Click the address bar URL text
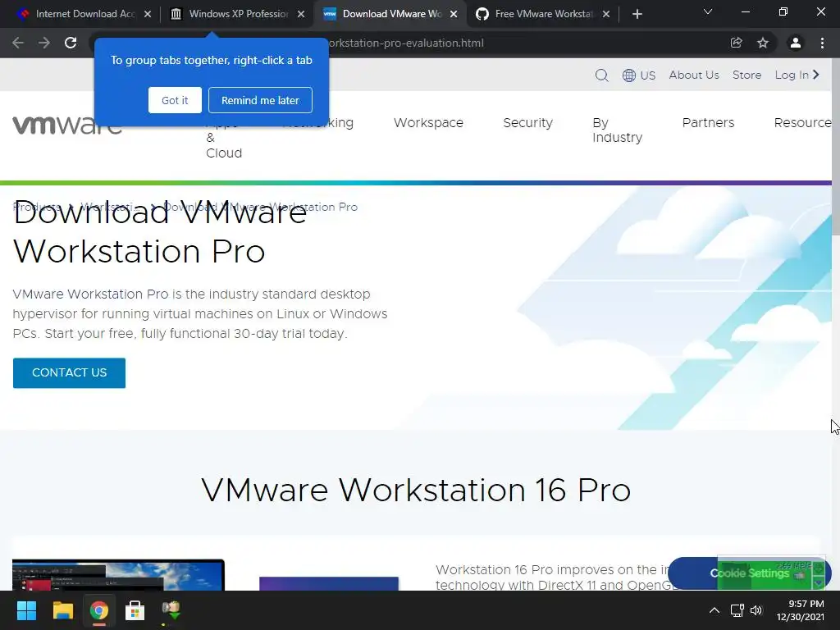 (x=405, y=43)
